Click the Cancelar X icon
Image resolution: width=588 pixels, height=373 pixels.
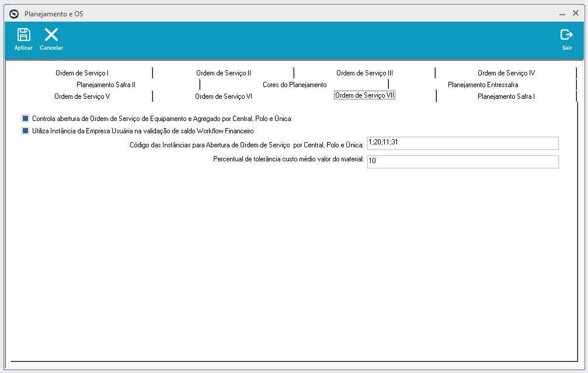(x=51, y=34)
